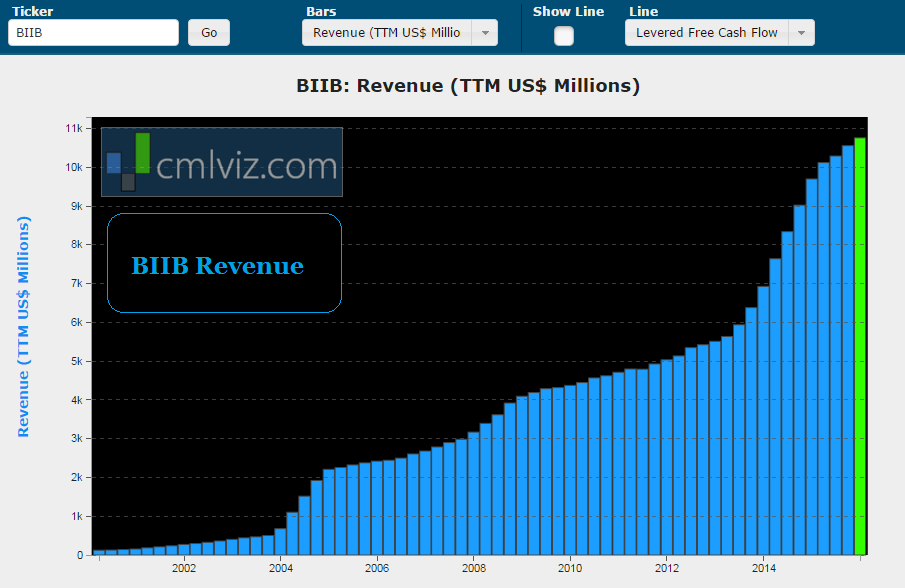Click the '11k' y-axis tick label
Image resolution: width=905 pixels, height=588 pixels.
point(74,128)
